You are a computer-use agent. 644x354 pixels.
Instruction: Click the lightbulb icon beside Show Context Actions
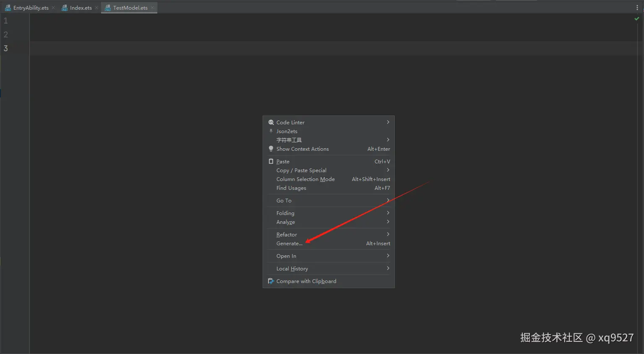271,149
